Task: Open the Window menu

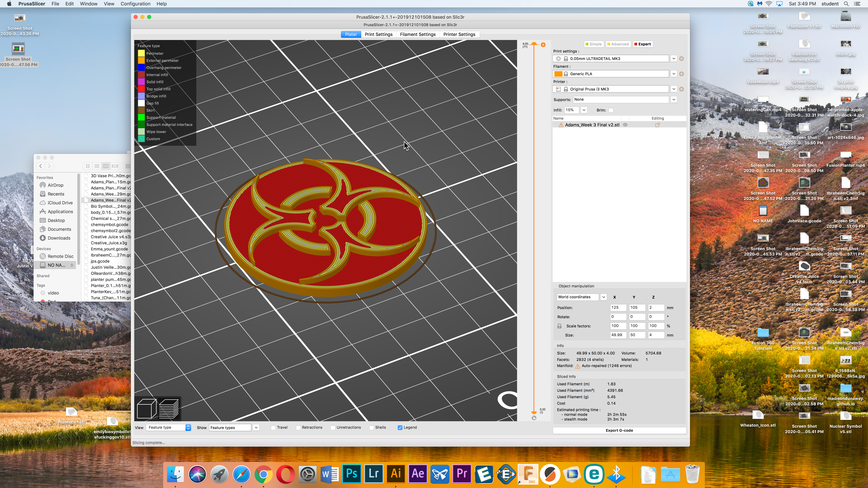Action: tap(89, 4)
